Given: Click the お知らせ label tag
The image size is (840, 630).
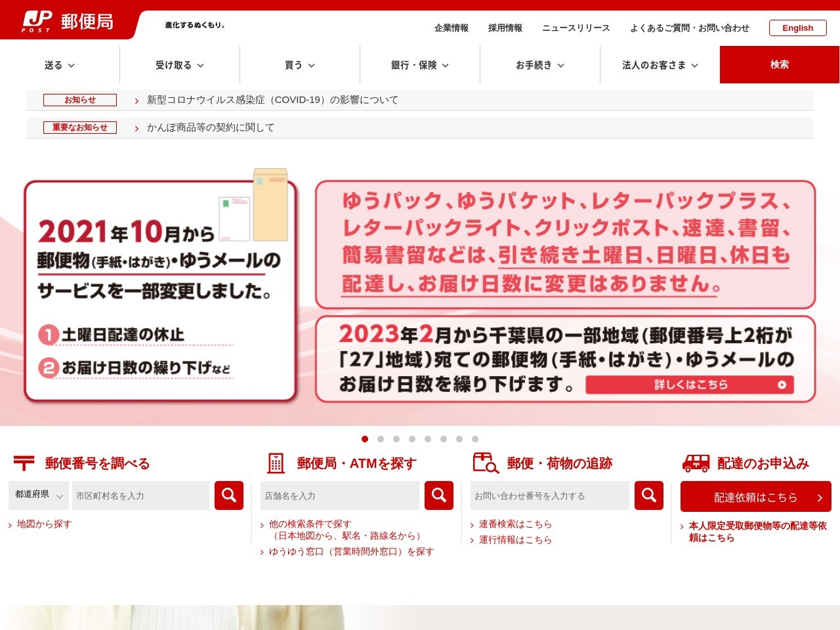Looking at the screenshot, I should point(80,100).
